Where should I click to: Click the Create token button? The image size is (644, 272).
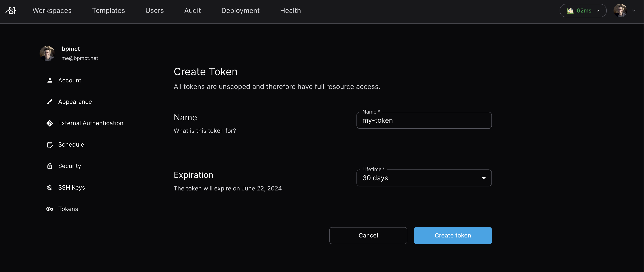[x=453, y=235]
